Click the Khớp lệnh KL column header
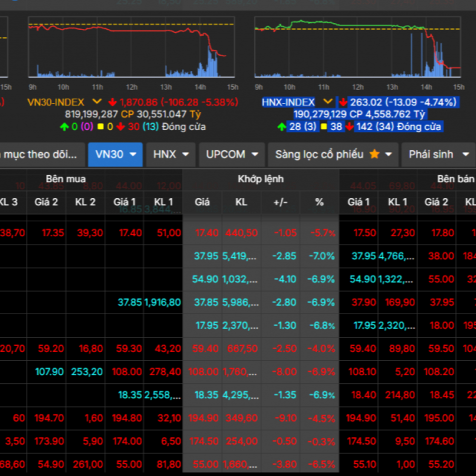 click(241, 202)
